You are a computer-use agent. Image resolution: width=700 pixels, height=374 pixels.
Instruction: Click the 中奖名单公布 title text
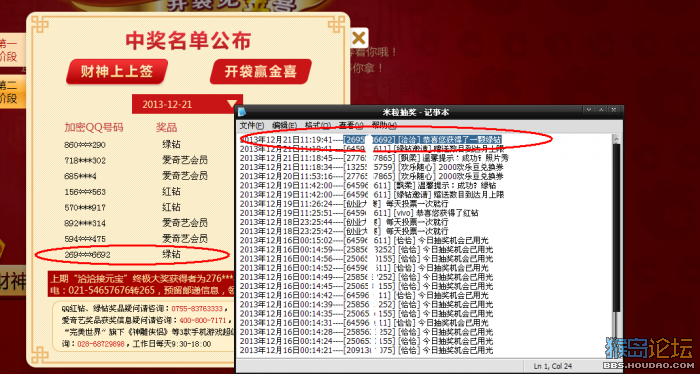pyautogui.click(x=188, y=41)
